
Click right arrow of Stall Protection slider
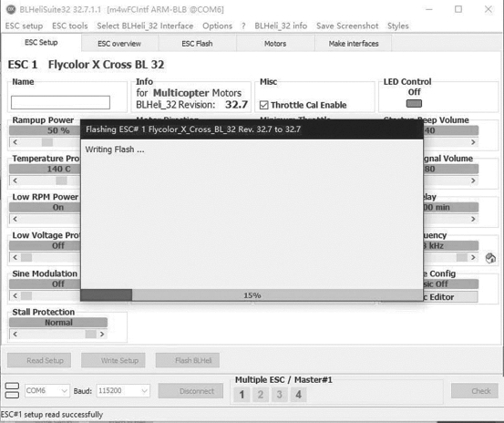102,335
